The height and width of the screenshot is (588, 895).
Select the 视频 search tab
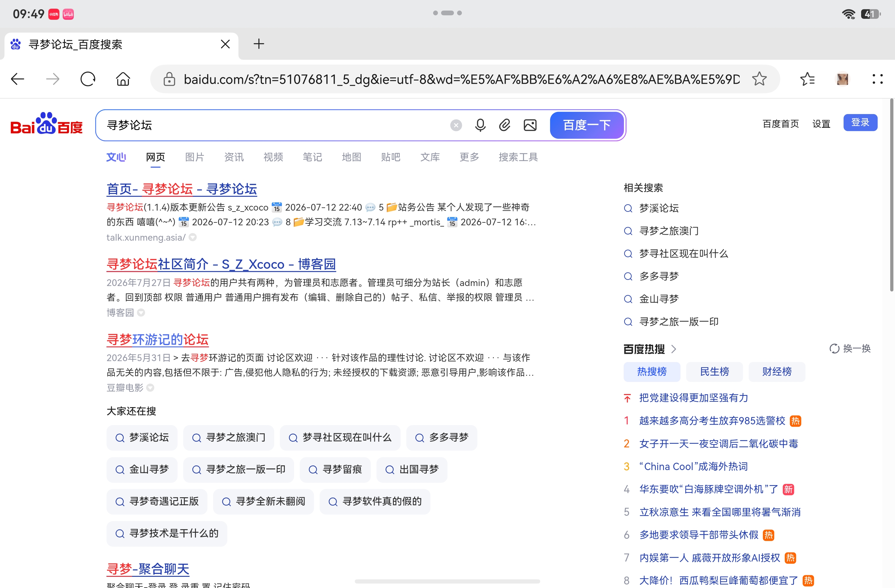[273, 157]
